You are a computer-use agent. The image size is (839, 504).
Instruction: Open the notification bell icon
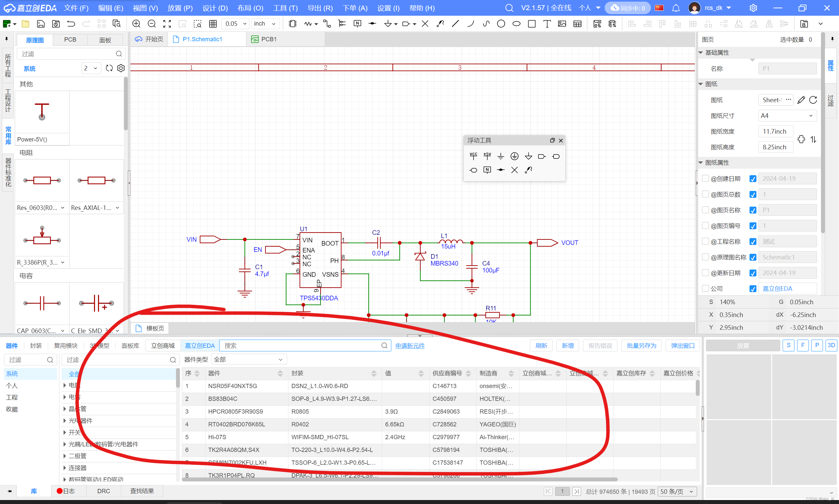pos(676,8)
